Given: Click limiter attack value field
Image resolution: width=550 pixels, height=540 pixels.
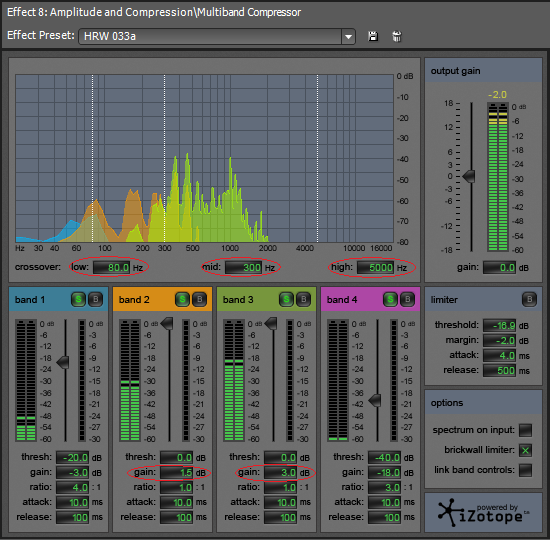Looking at the screenshot, I should 499,355.
